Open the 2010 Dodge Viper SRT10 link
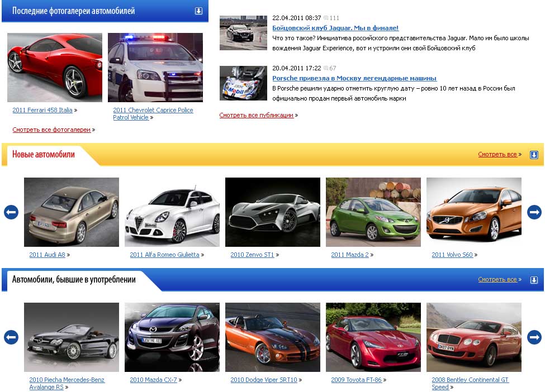Screen dimensions: 545x392 264,380
